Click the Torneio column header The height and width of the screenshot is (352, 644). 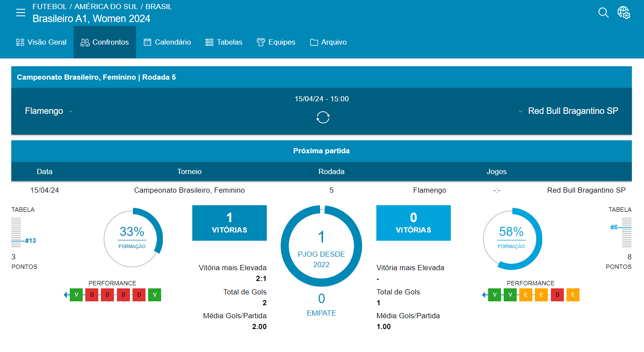(x=189, y=171)
